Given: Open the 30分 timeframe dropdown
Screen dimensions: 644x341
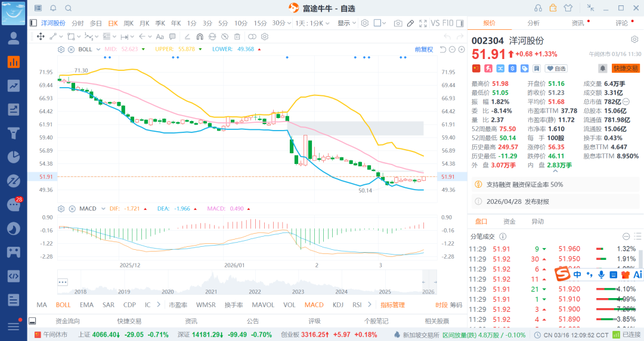Looking at the screenshot, I should point(281,23).
